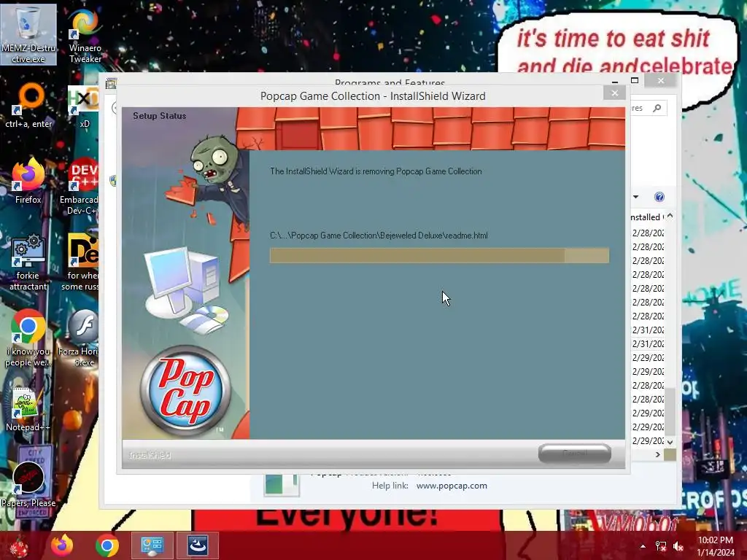Select the xD desktop shortcut

(x=84, y=106)
